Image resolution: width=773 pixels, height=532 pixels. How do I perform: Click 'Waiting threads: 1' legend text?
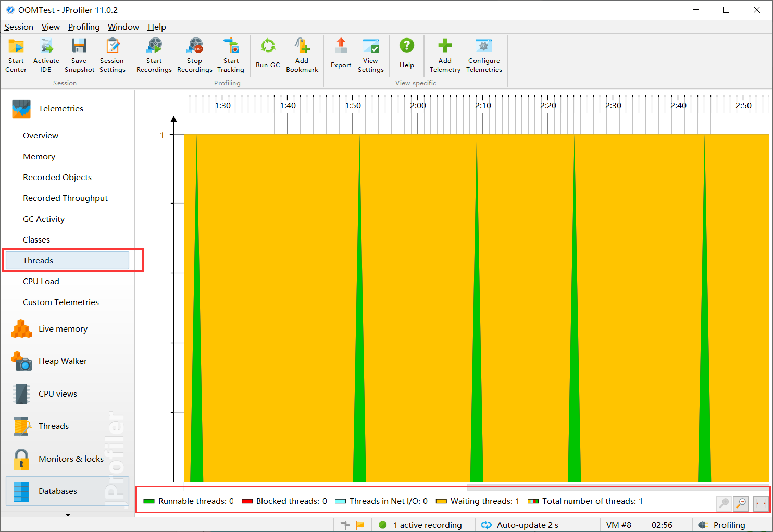(485, 501)
